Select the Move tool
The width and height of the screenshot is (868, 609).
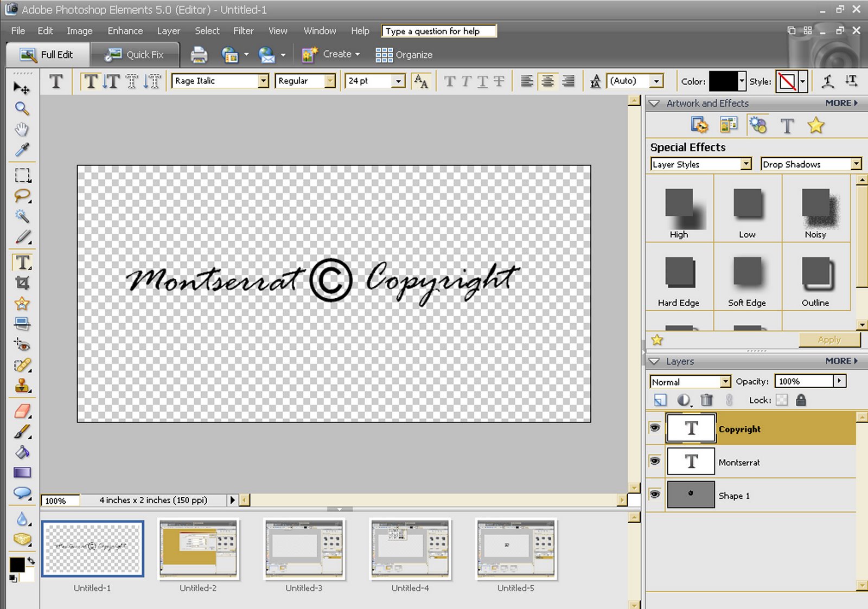(x=22, y=87)
